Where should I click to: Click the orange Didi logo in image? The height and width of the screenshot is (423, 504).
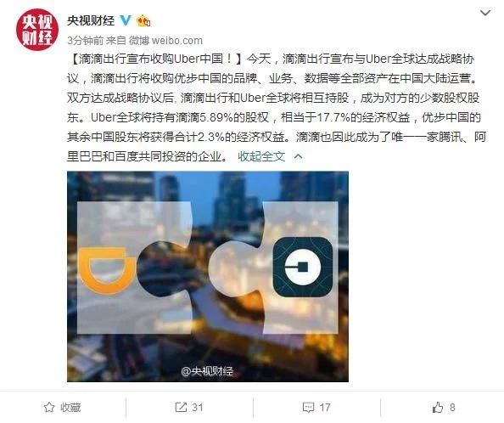(108, 270)
